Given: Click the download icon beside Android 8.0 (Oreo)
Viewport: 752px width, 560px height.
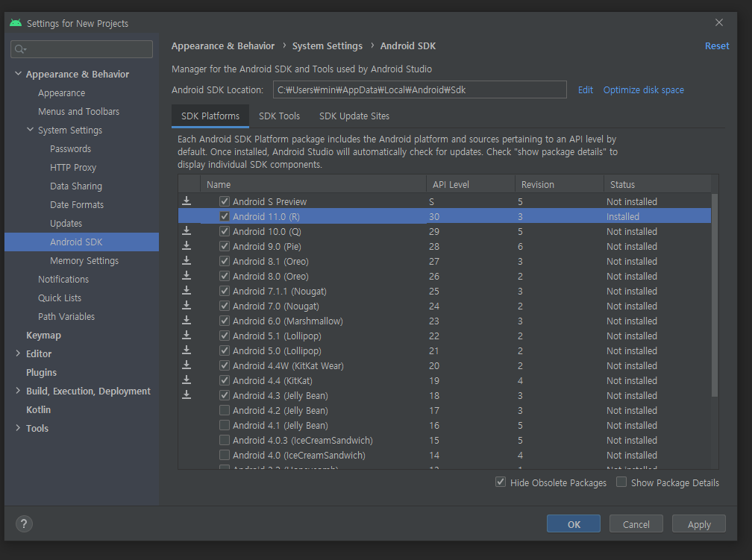Looking at the screenshot, I should pyautogui.click(x=187, y=275).
